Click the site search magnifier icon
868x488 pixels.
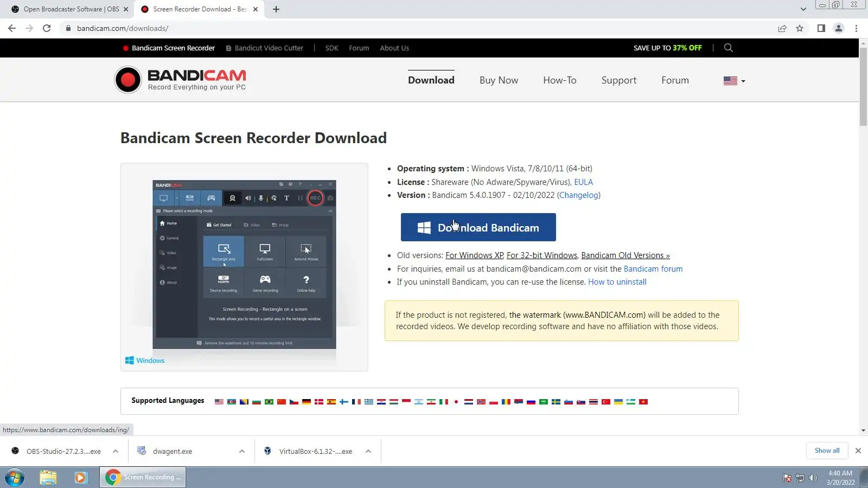[729, 48]
